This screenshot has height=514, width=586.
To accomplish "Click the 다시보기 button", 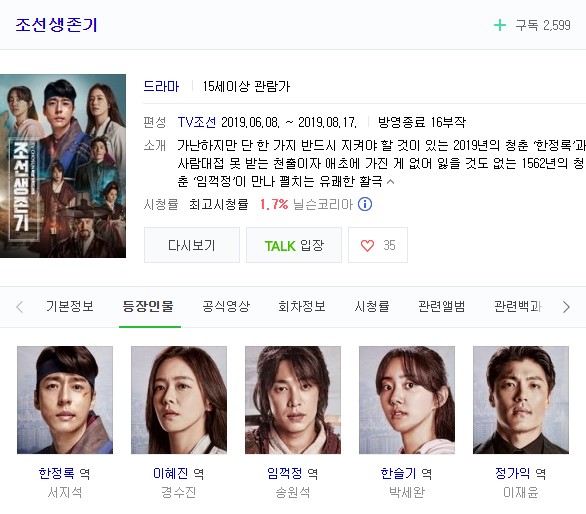I will [x=192, y=245].
